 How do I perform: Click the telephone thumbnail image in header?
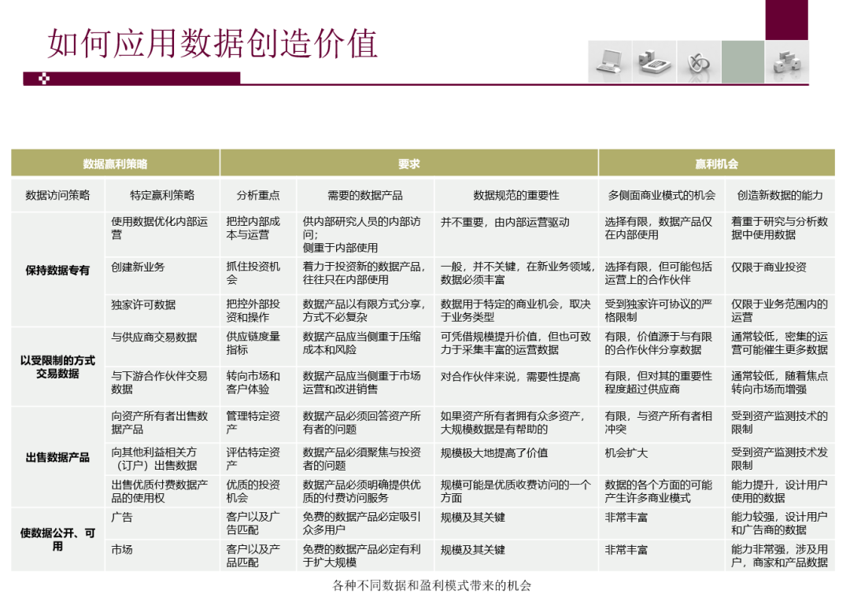click(x=654, y=62)
